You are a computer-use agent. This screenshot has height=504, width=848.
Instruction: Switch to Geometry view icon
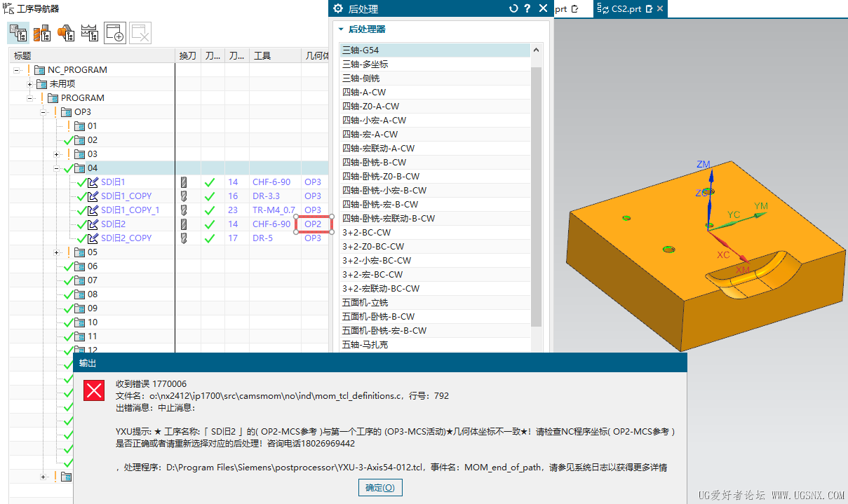tap(66, 32)
